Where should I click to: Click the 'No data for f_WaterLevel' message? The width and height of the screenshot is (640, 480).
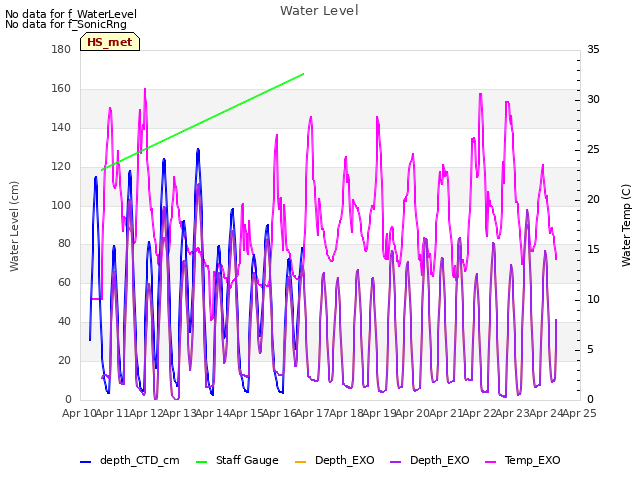71,14
